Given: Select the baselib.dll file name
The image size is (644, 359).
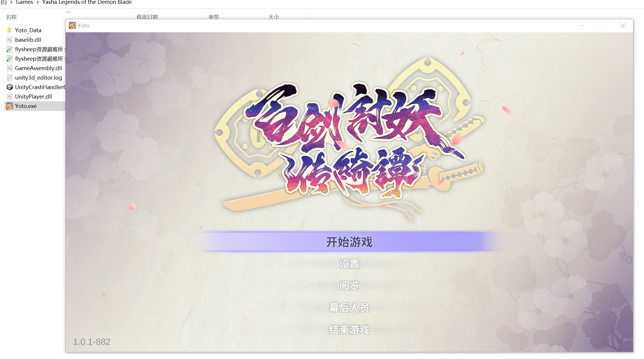Looking at the screenshot, I should click(28, 40).
